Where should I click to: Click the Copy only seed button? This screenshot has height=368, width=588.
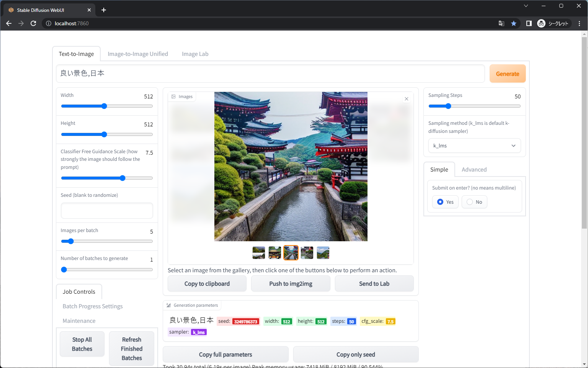tap(356, 354)
